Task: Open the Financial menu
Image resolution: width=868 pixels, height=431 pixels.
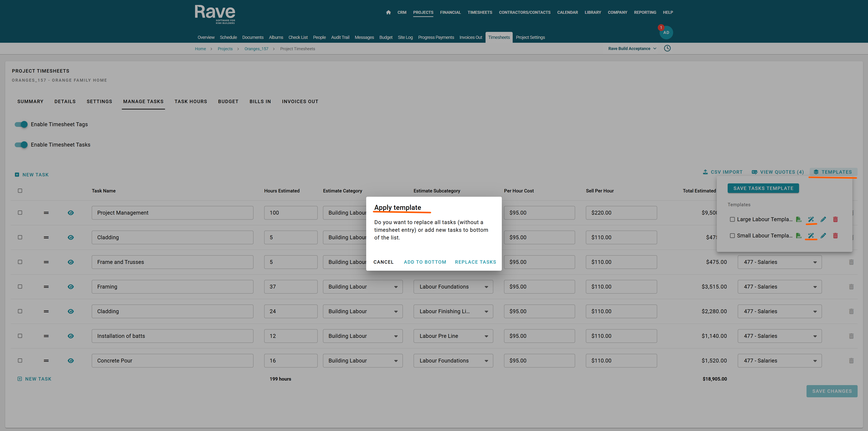Action: 450,12
